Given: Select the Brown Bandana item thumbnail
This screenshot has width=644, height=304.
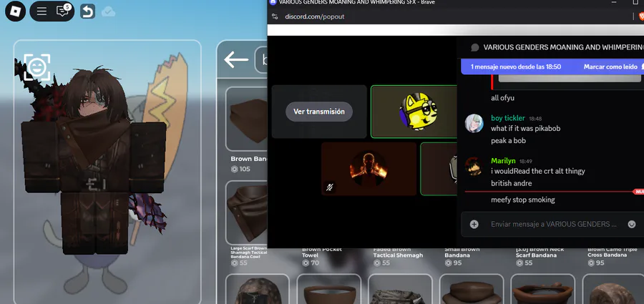Looking at the screenshot, I should click(x=247, y=119).
